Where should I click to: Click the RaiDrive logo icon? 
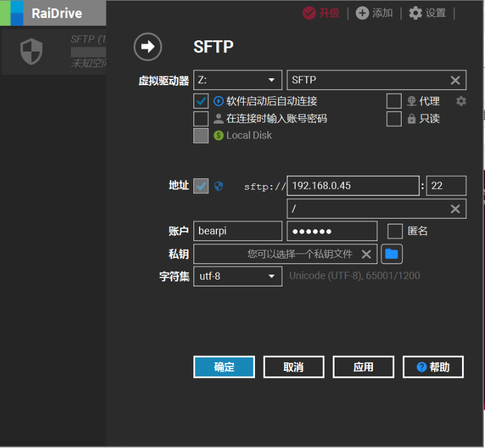point(12,13)
